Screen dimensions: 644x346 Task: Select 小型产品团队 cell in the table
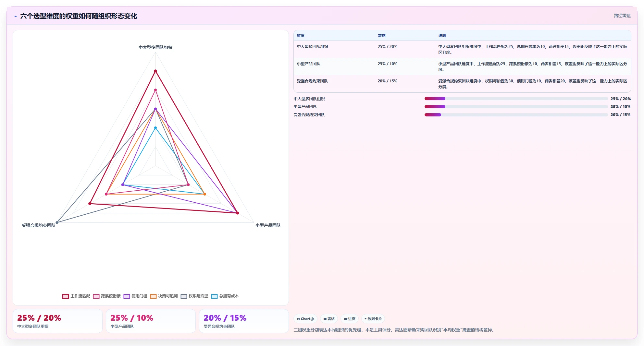click(308, 64)
